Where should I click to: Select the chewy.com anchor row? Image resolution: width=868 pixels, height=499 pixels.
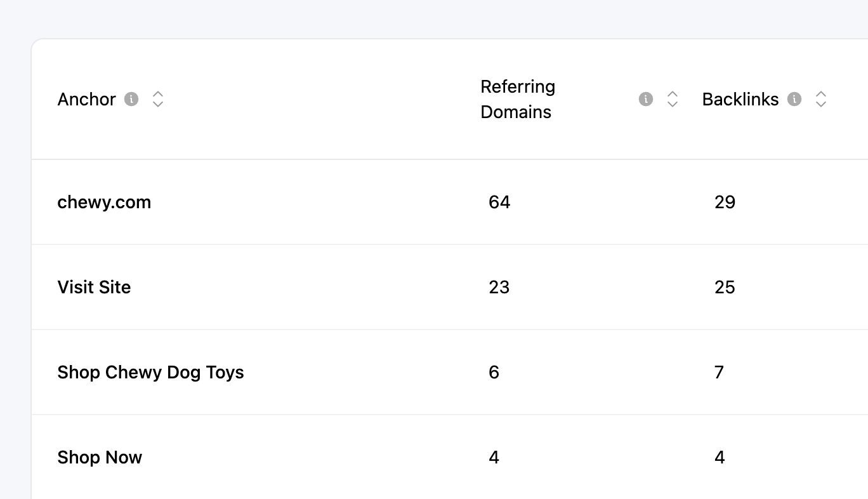pyautogui.click(x=104, y=202)
